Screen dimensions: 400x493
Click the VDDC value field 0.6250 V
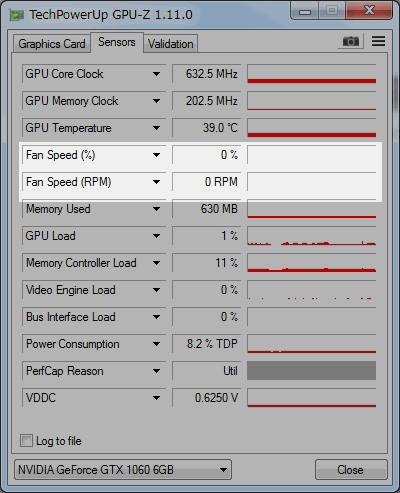point(207,398)
